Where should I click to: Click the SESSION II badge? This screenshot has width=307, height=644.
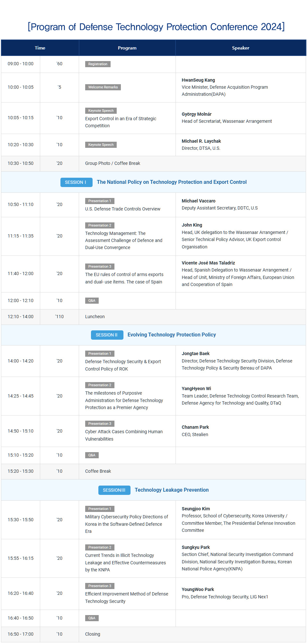click(107, 335)
